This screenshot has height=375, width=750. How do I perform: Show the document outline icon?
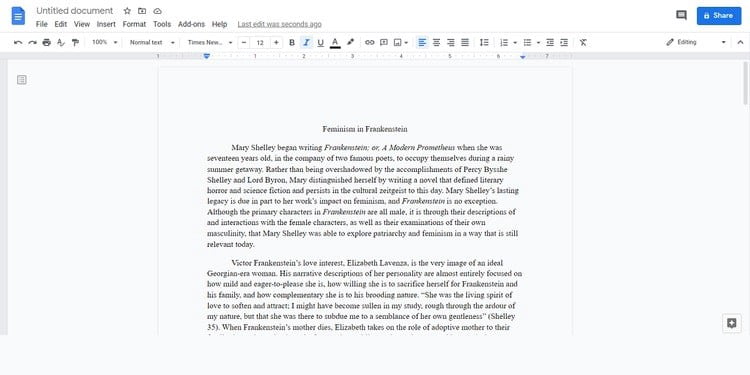pos(22,80)
